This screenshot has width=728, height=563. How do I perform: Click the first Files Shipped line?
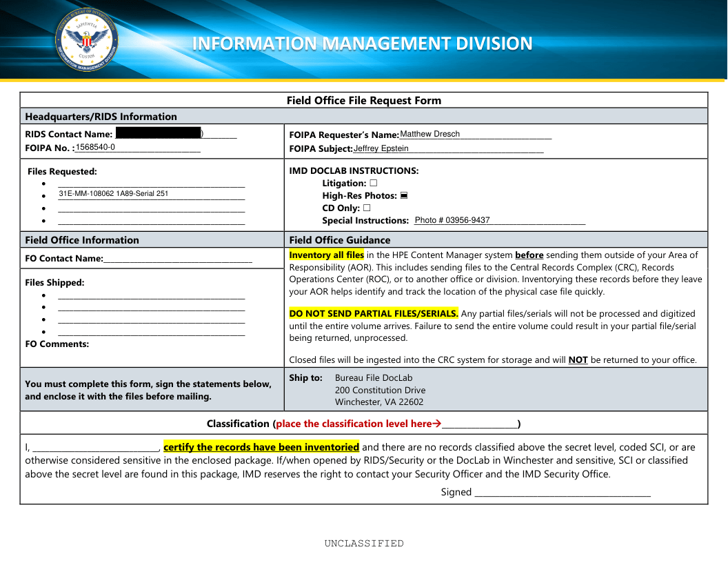coord(151,295)
